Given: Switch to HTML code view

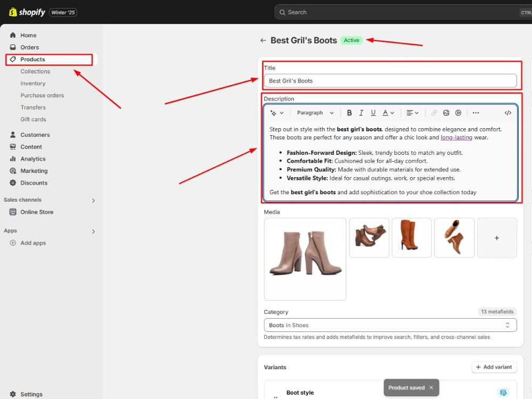Looking at the screenshot, I should (x=508, y=113).
